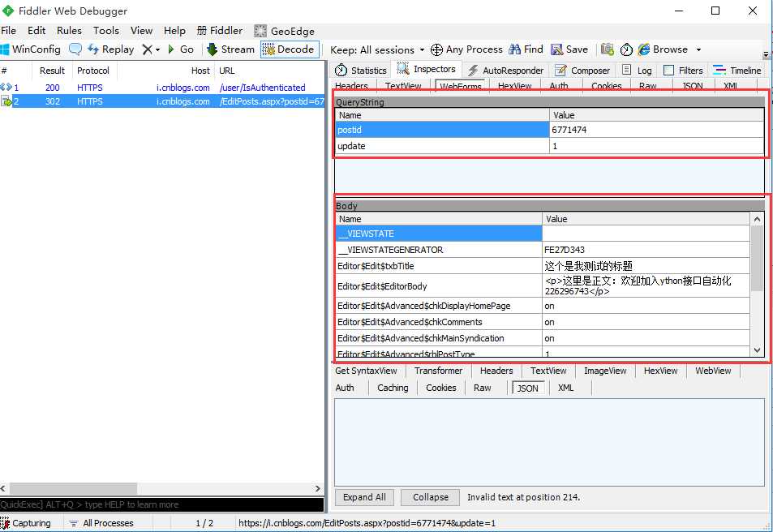This screenshot has width=773, height=532.
Task: Click All Processes filter in status bar
Action: (101, 523)
